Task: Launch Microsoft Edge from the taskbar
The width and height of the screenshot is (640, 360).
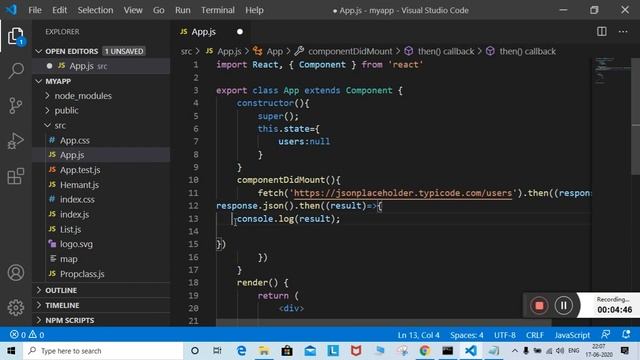Action: click(x=241, y=351)
